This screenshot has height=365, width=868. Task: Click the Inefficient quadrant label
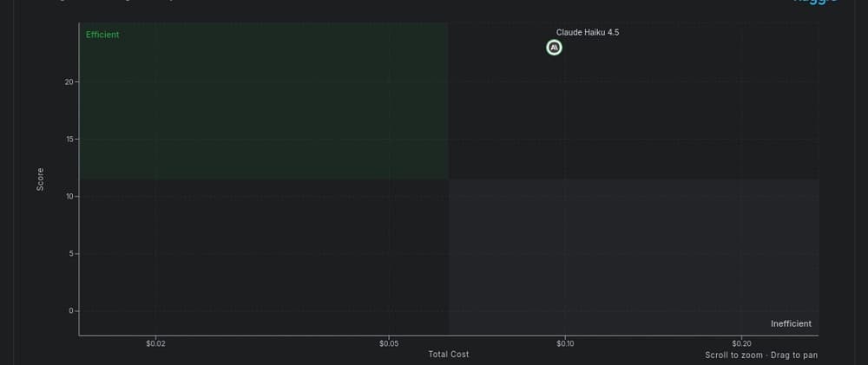coord(791,324)
